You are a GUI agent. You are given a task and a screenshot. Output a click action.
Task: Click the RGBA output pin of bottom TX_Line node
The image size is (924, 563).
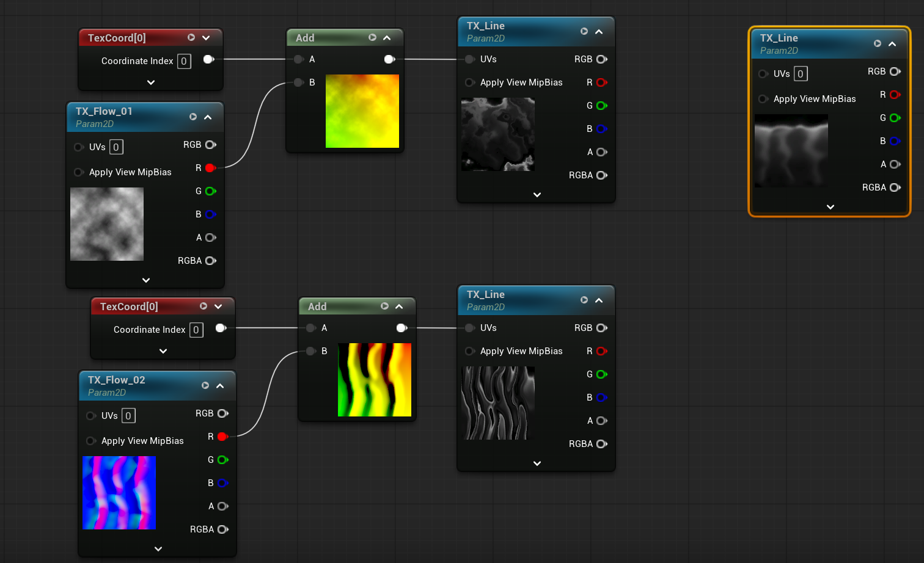(x=602, y=444)
